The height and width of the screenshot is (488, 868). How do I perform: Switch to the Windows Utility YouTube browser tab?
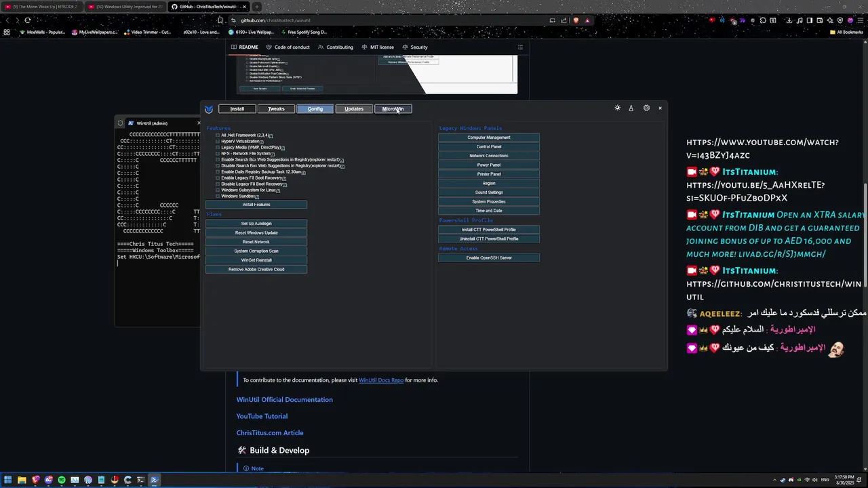pos(125,7)
